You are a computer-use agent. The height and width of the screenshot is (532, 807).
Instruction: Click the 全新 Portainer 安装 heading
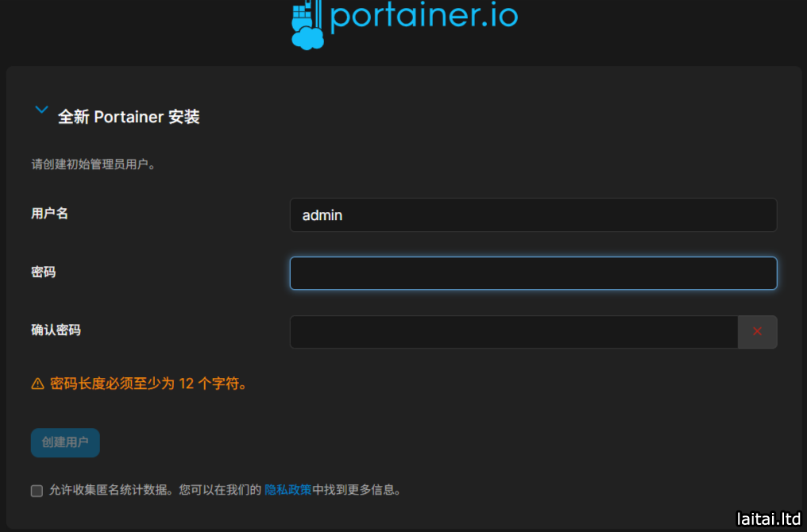129,117
